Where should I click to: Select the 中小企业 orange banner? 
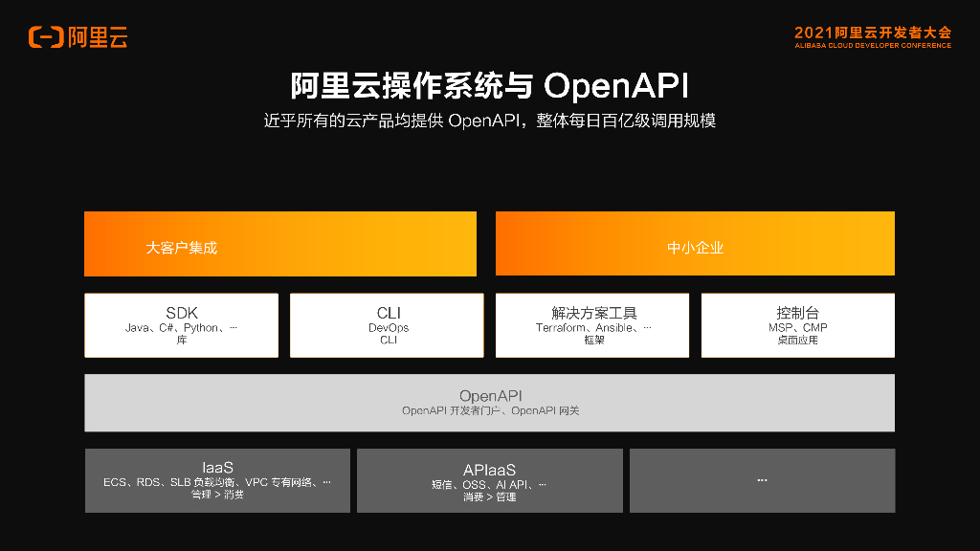(x=695, y=244)
